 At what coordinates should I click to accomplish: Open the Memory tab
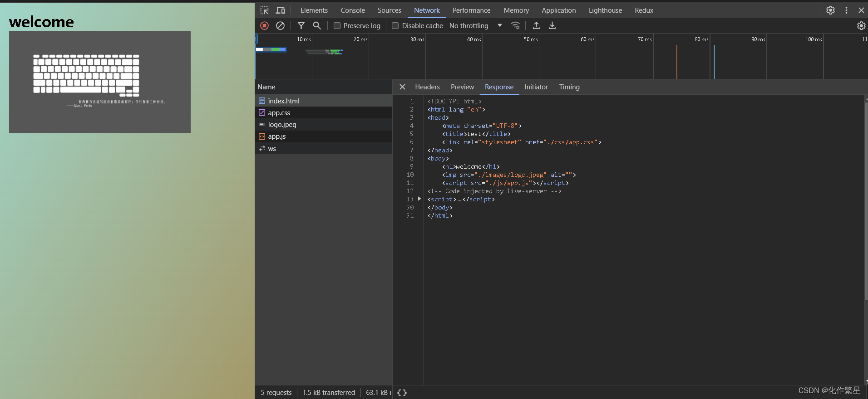pos(516,10)
